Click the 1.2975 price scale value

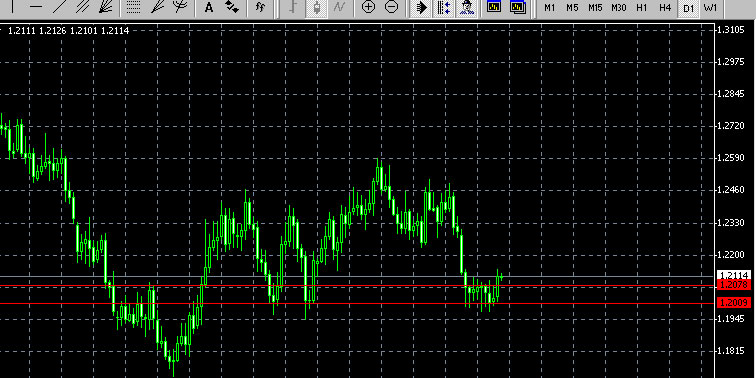pos(731,62)
